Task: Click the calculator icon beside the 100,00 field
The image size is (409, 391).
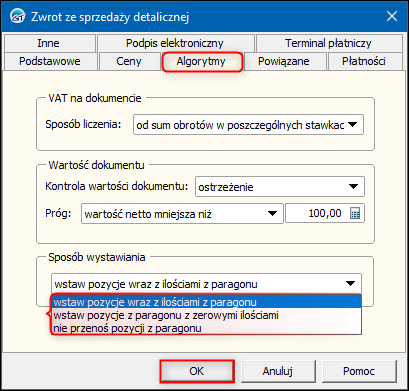Action: (355, 213)
